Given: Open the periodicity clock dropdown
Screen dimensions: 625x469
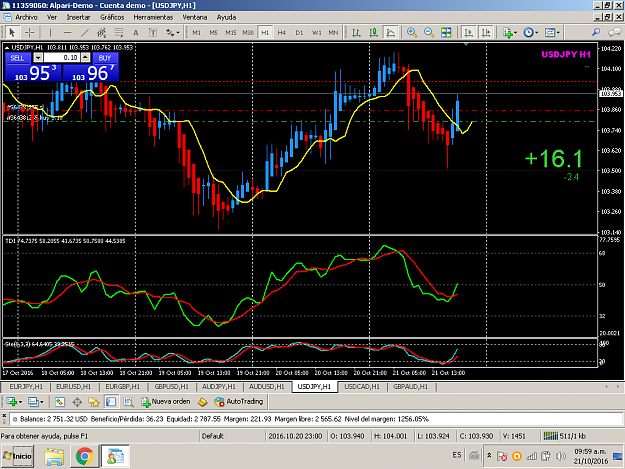Looking at the screenshot, I should (531, 32).
